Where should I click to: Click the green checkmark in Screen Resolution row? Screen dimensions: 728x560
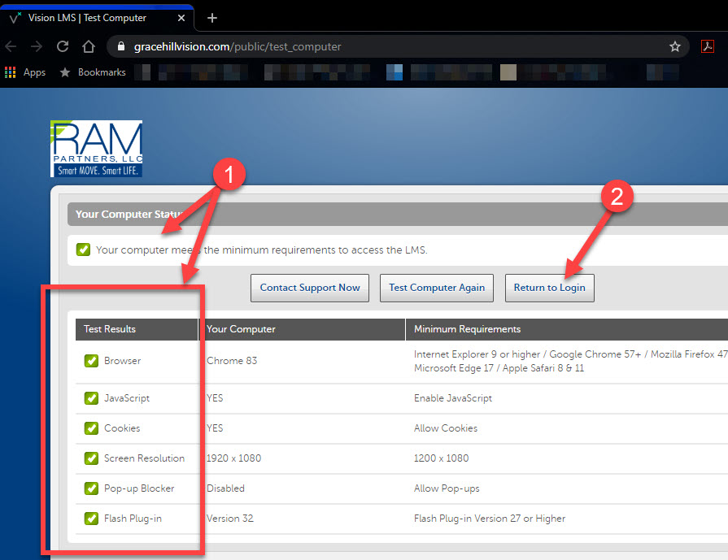(x=91, y=458)
